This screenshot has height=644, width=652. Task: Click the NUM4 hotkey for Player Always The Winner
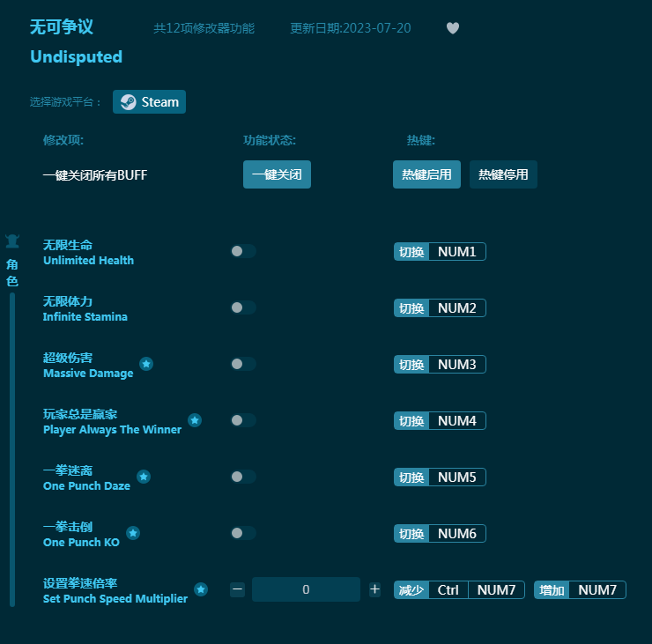pos(457,421)
